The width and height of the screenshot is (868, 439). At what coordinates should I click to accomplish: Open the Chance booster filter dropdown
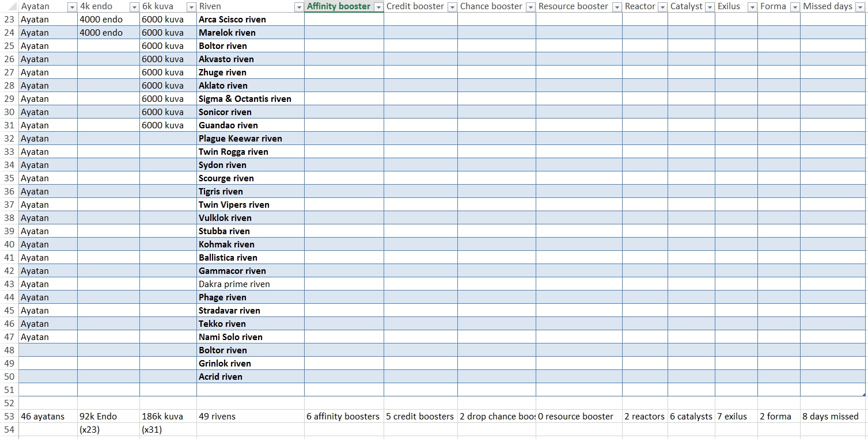click(530, 7)
